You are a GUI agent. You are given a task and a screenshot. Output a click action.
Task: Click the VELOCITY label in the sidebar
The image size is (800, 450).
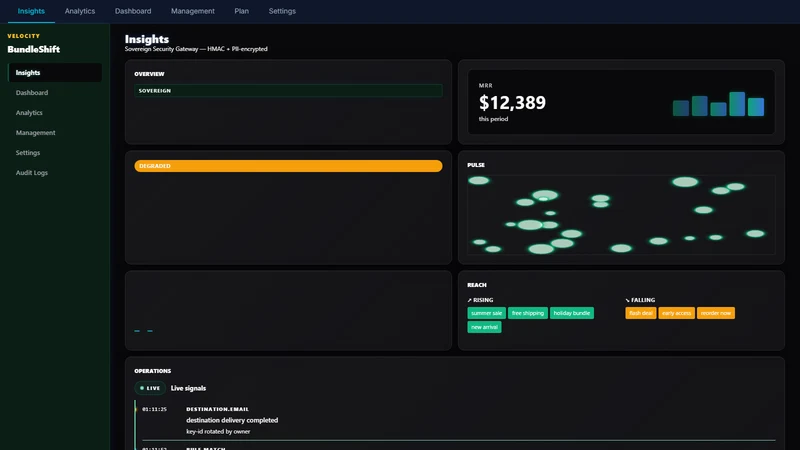[23, 36]
